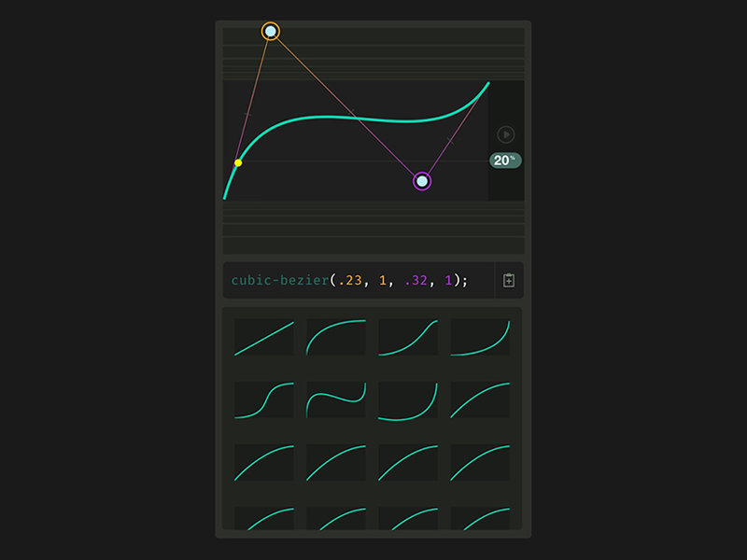Select the orange control handle
The height and width of the screenshot is (560, 747).
tap(272, 29)
